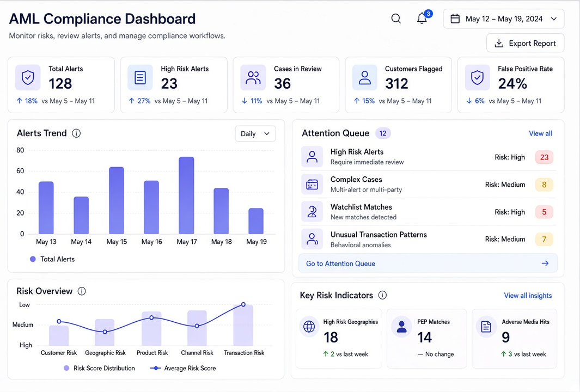Show Alerts Trend info tooltip icon

coord(76,133)
